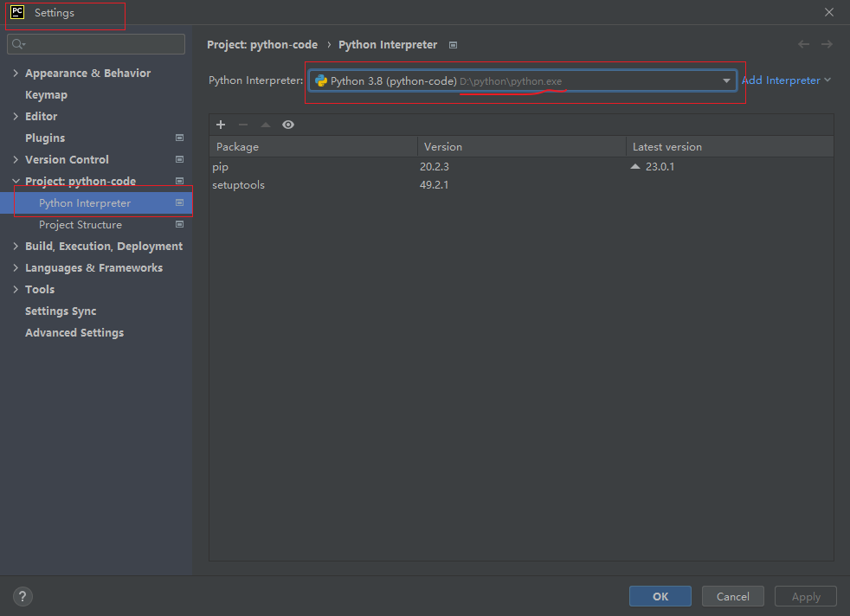Click the forward navigation arrow
Image resolution: width=850 pixels, height=616 pixels.
827,44
